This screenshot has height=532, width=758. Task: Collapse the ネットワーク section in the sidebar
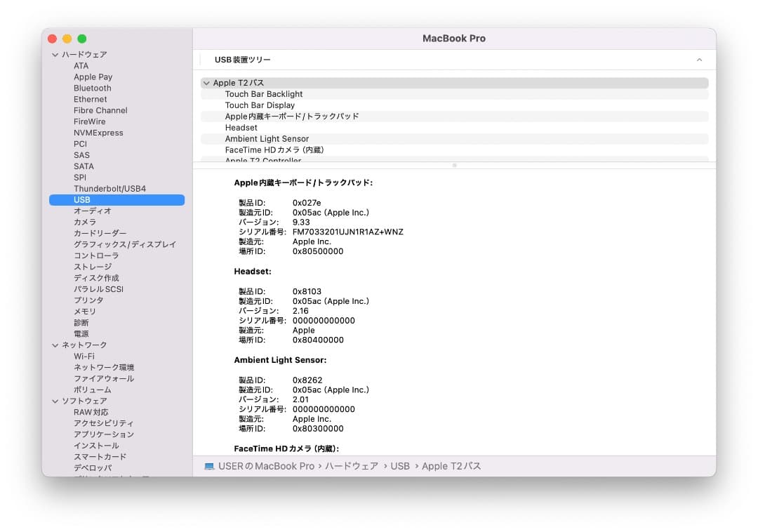[x=54, y=345]
